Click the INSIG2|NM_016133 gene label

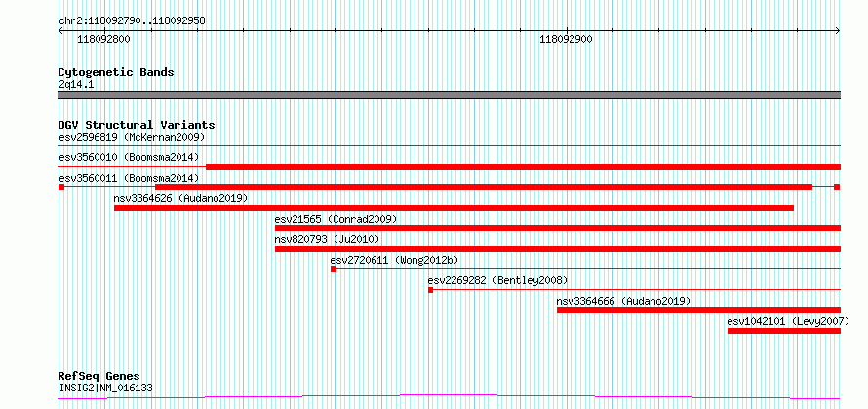pos(105,388)
